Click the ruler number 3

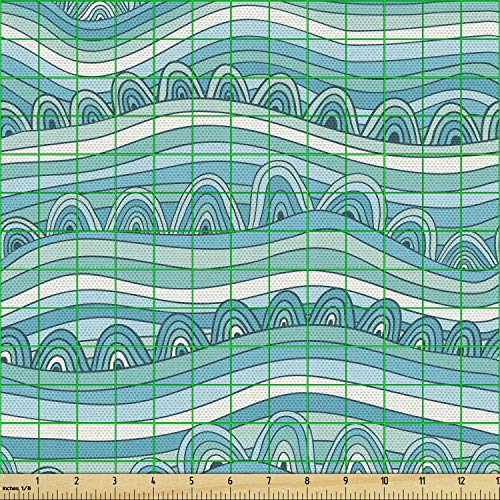pyautogui.click(x=115, y=481)
